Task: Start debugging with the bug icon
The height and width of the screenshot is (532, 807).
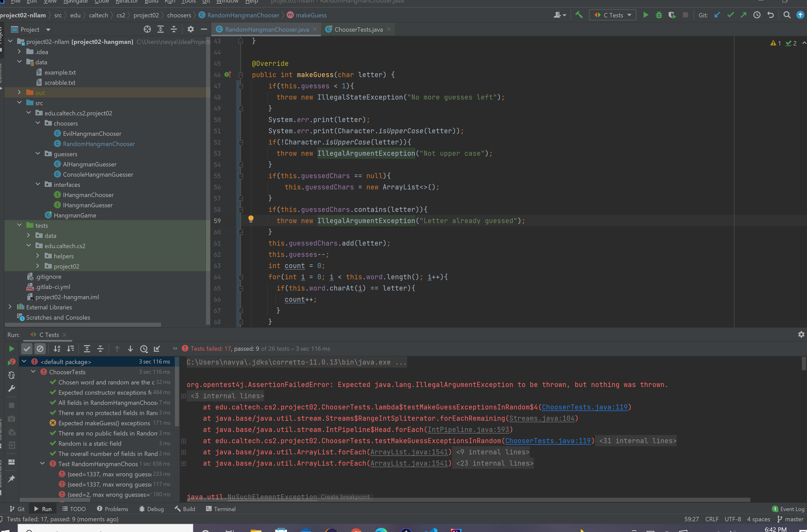Action: click(x=659, y=15)
